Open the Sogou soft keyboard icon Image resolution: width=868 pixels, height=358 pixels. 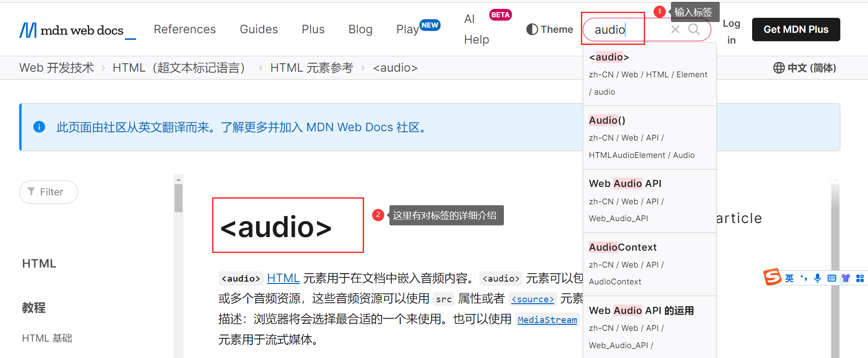831,278
